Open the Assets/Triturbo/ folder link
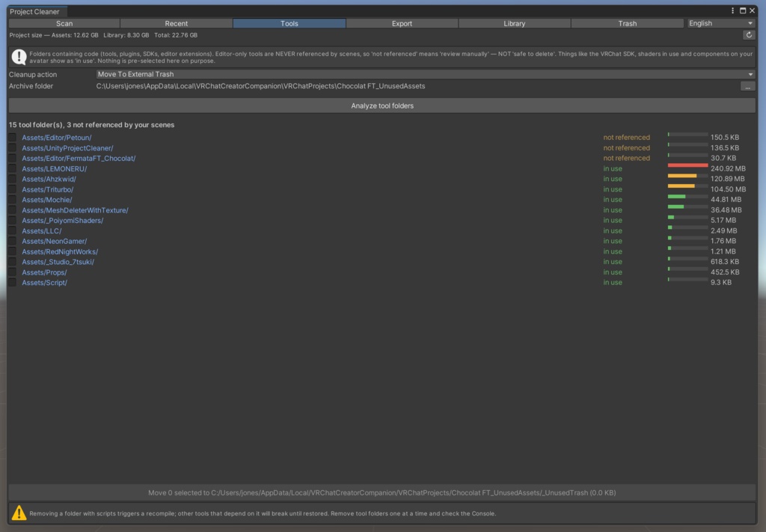The height and width of the screenshot is (532, 766). pyautogui.click(x=47, y=189)
